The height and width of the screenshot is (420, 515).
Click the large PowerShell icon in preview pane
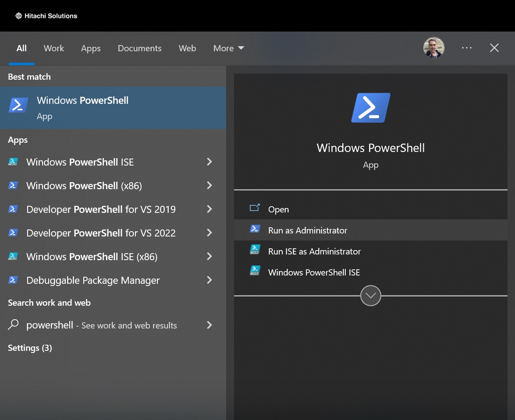tap(370, 107)
